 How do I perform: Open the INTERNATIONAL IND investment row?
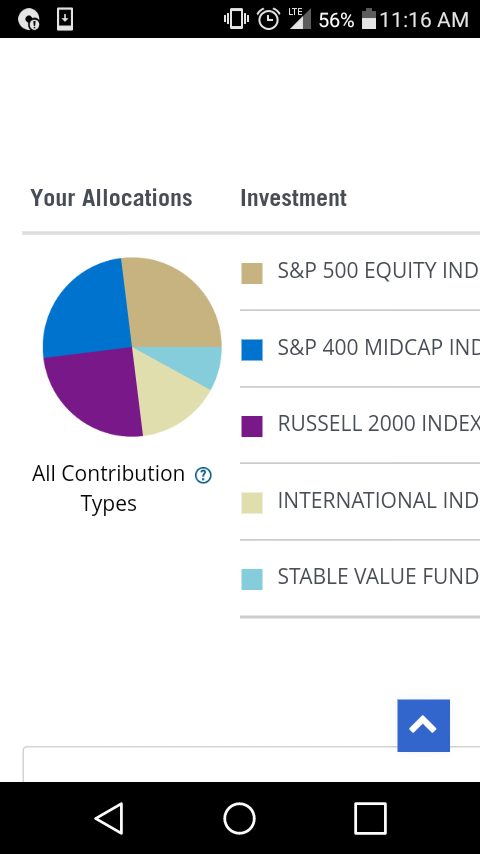coord(360,502)
